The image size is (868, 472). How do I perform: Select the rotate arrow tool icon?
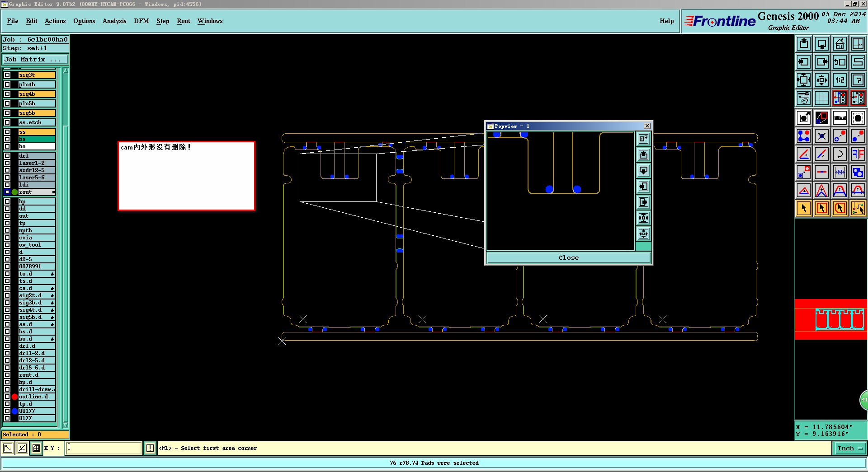pyautogui.click(x=840, y=154)
